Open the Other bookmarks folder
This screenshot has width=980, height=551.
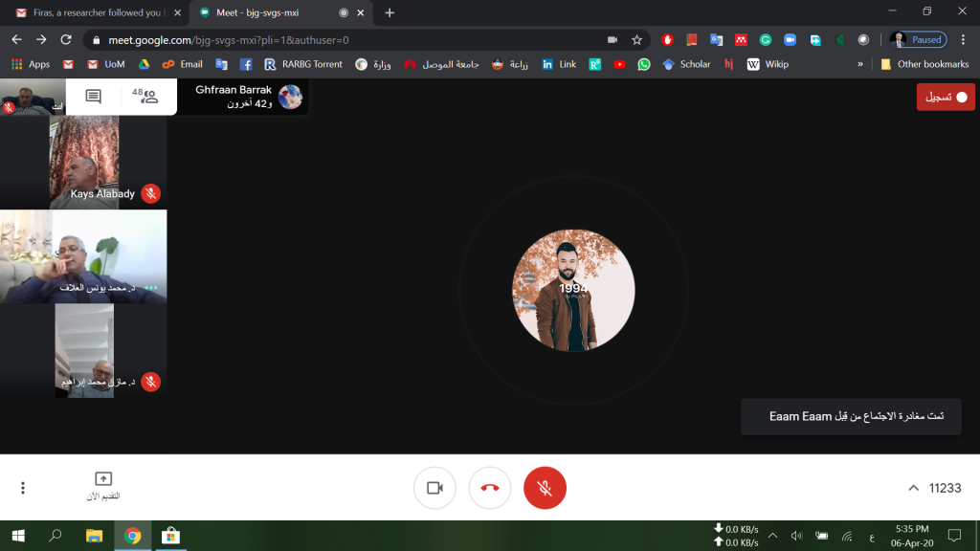coord(924,64)
